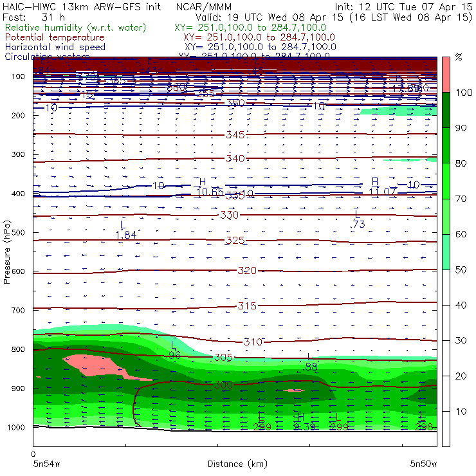The image size is (476, 476).
Task: Click the 'H 10.65' wind speed maximum marker
Action: point(210,187)
